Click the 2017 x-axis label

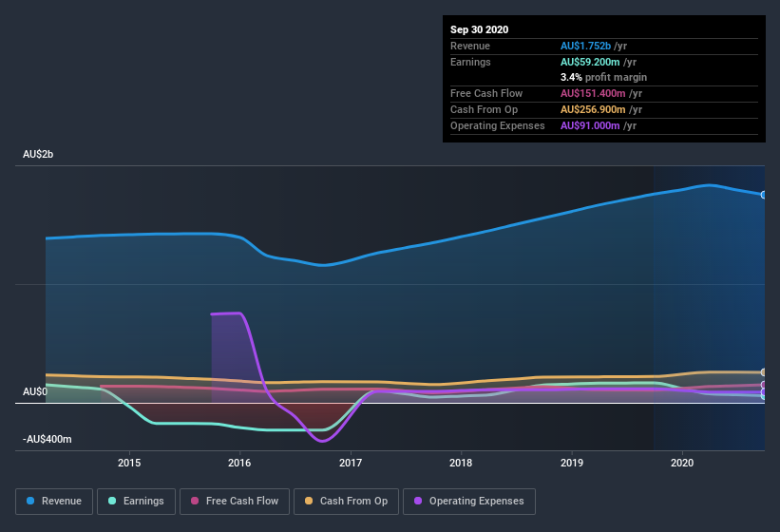[x=351, y=463]
